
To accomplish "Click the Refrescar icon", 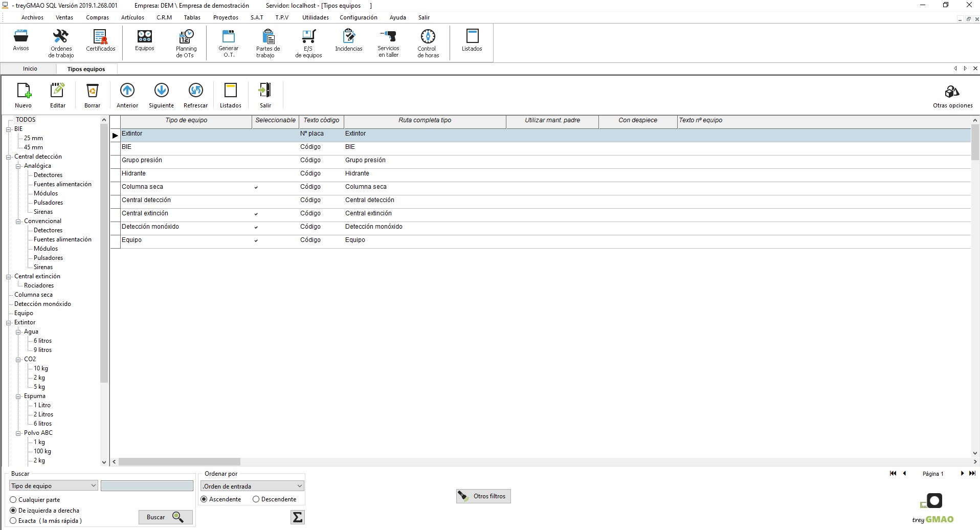I will click(196, 95).
